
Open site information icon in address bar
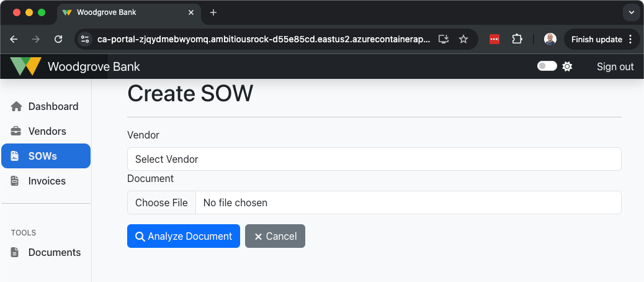pyautogui.click(x=85, y=39)
